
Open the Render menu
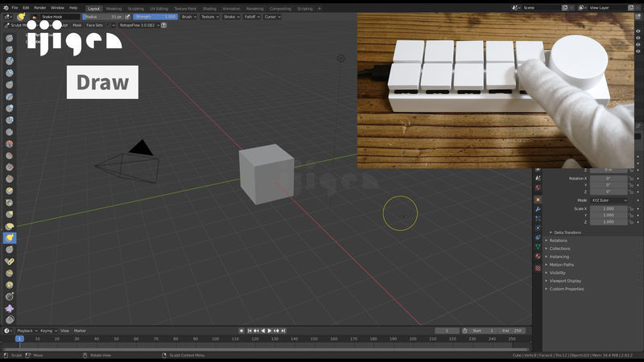39,8
